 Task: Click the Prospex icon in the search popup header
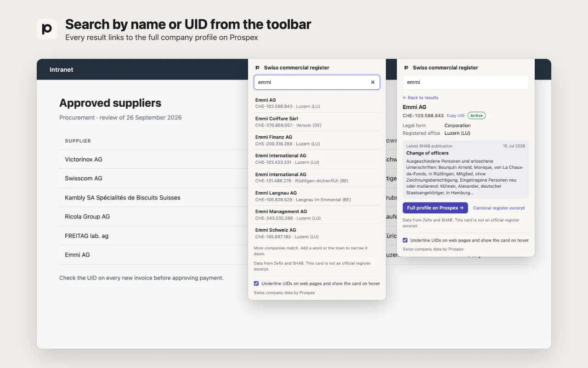point(257,68)
